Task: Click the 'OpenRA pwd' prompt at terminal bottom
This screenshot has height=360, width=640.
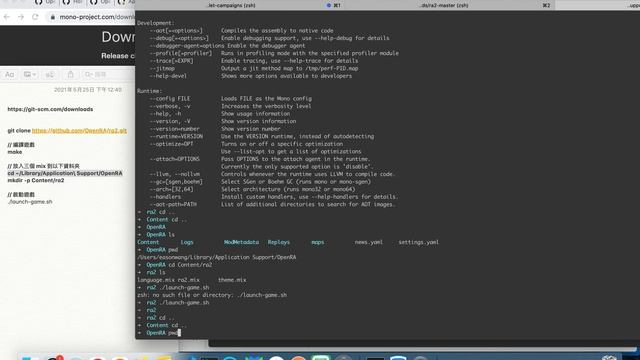Action: coord(162,333)
